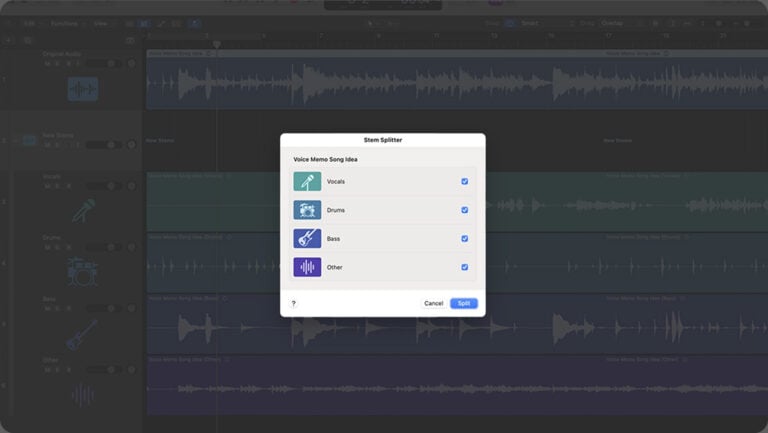Image resolution: width=768 pixels, height=433 pixels.
Task: Click the New Stems folder stack icon
Action: [29, 141]
